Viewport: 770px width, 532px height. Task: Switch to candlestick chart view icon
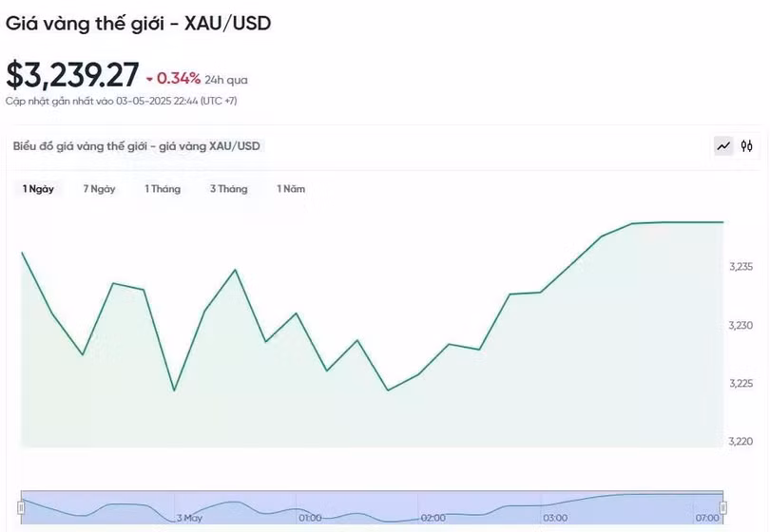pyautogui.click(x=747, y=146)
